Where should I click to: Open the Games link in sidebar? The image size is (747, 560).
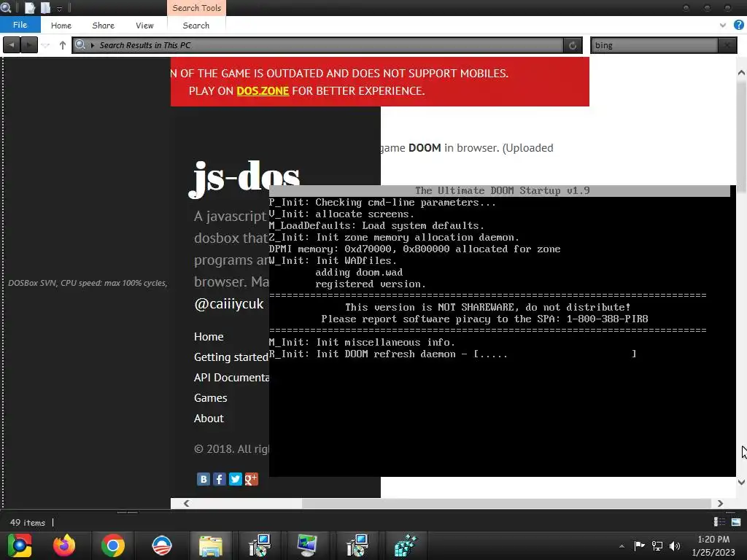(211, 398)
